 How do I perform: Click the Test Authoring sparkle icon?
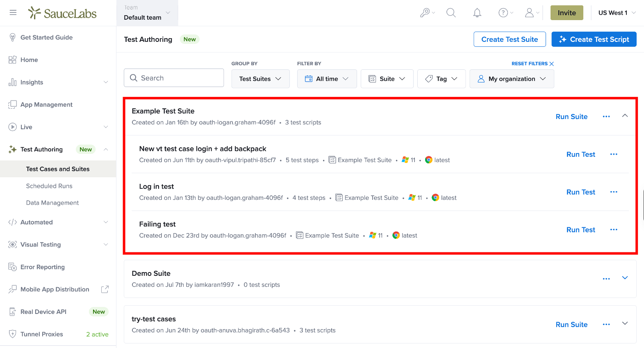(12, 149)
